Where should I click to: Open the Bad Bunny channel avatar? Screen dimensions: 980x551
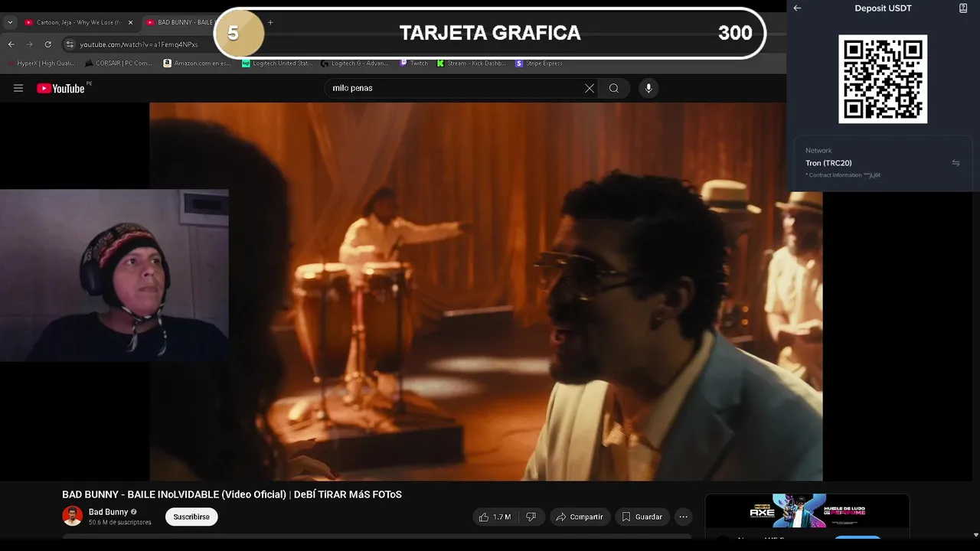coord(72,516)
